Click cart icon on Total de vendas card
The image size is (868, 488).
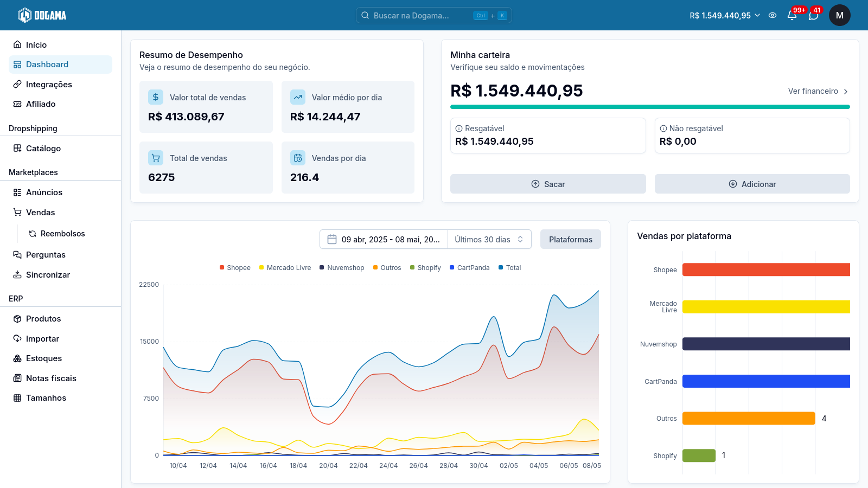(156, 158)
